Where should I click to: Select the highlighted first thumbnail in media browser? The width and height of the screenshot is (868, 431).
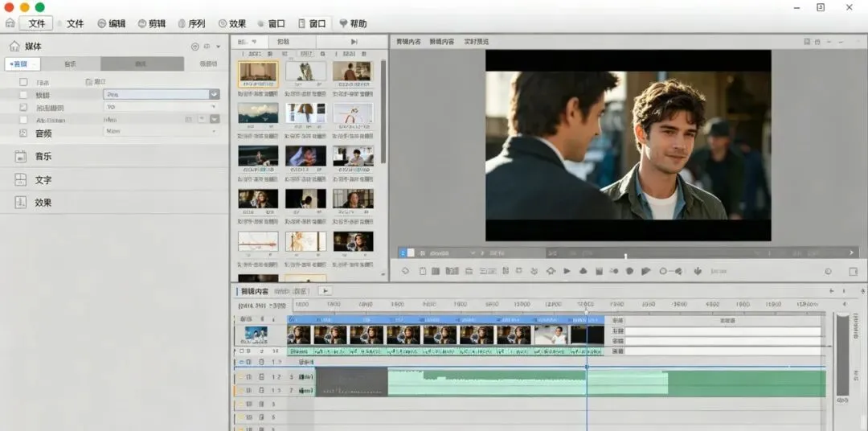point(258,74)
